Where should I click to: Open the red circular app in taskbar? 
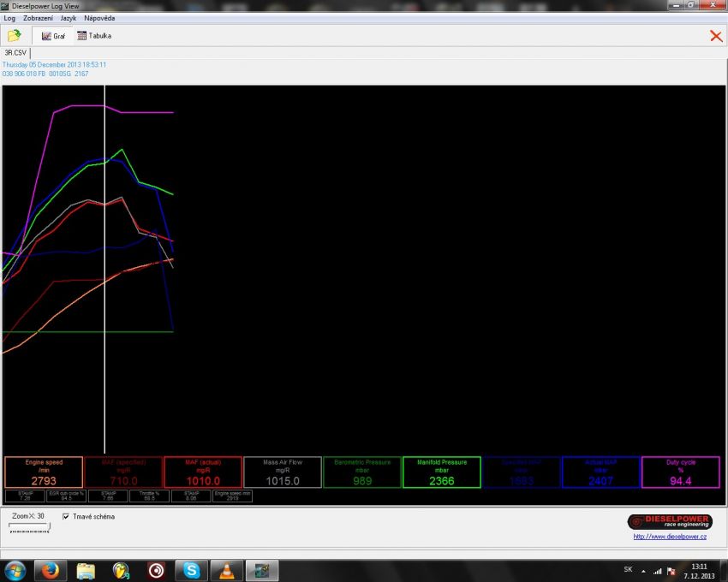pyautogui.click(x=156, y=570)
